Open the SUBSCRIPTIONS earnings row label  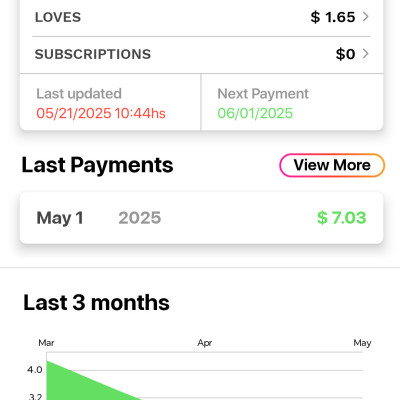[x=93, y=54]
